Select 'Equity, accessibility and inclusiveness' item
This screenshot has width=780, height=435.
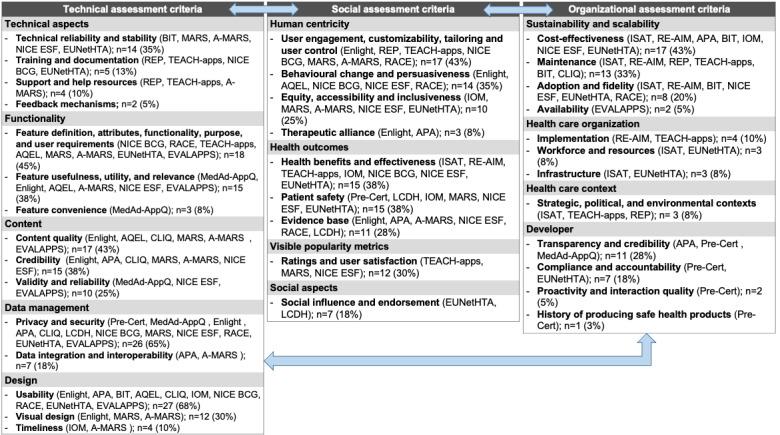point(371,97)
